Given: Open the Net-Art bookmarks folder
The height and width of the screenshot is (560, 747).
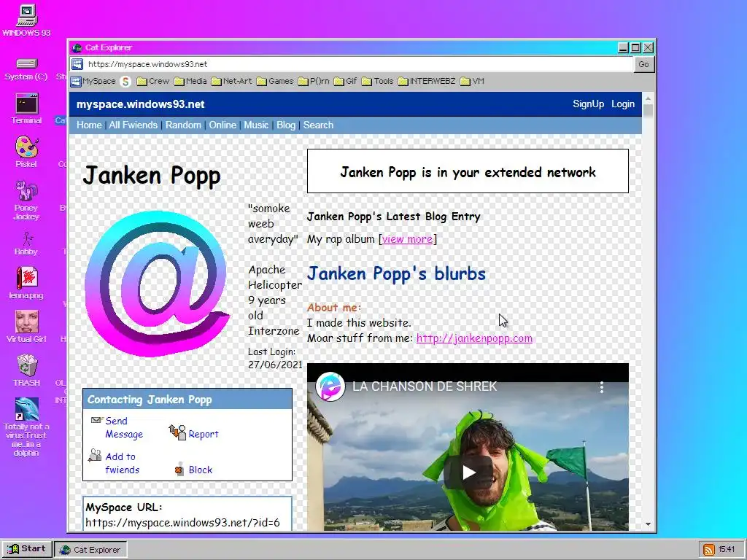Looking at the screenshot, I should coord(231,81).
